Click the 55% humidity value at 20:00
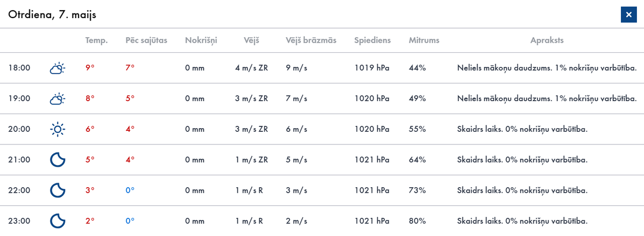Viewport: 644px width, 236px height. tap(418, 129)
